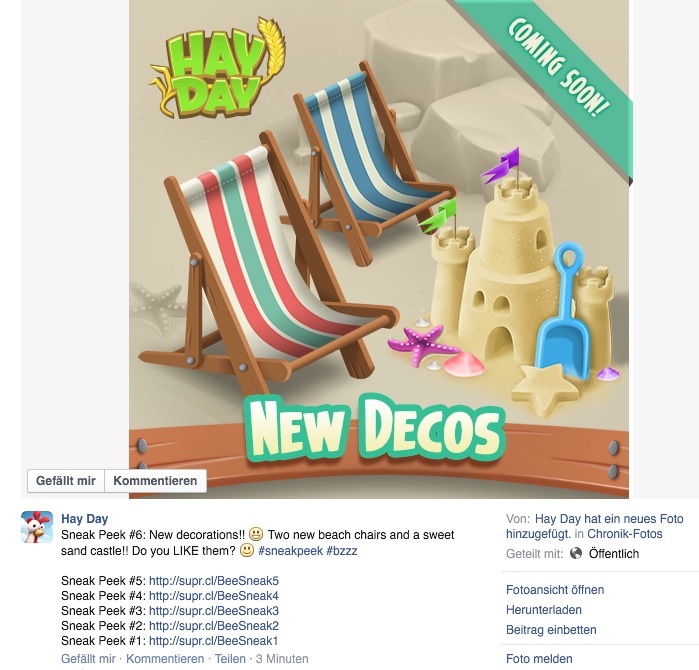
Task: Open Sneak Peek #5 link BeeSneak5
Action: point(214,581)
